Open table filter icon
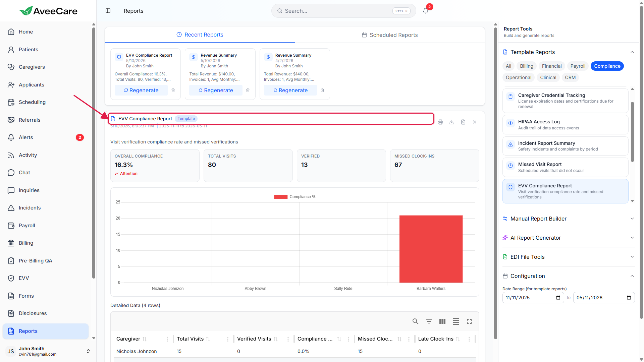The image size is (644, 362). pos(429,321)
